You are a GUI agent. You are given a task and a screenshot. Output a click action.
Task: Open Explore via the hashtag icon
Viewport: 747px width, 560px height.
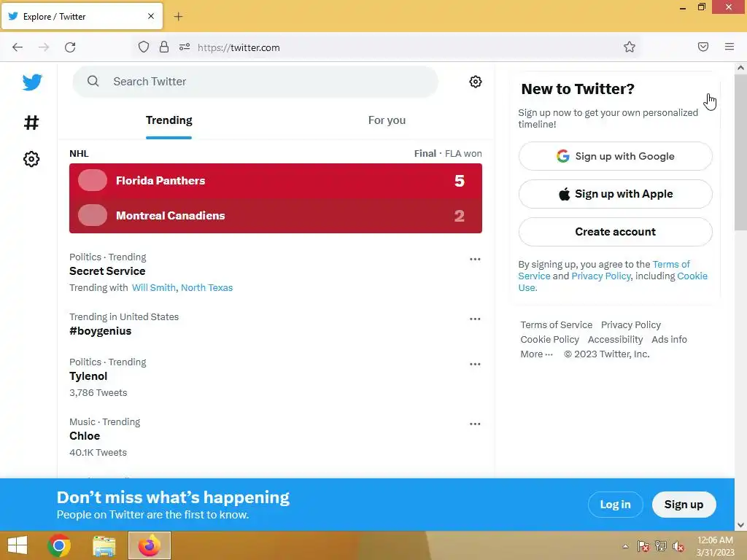(31, 122)
